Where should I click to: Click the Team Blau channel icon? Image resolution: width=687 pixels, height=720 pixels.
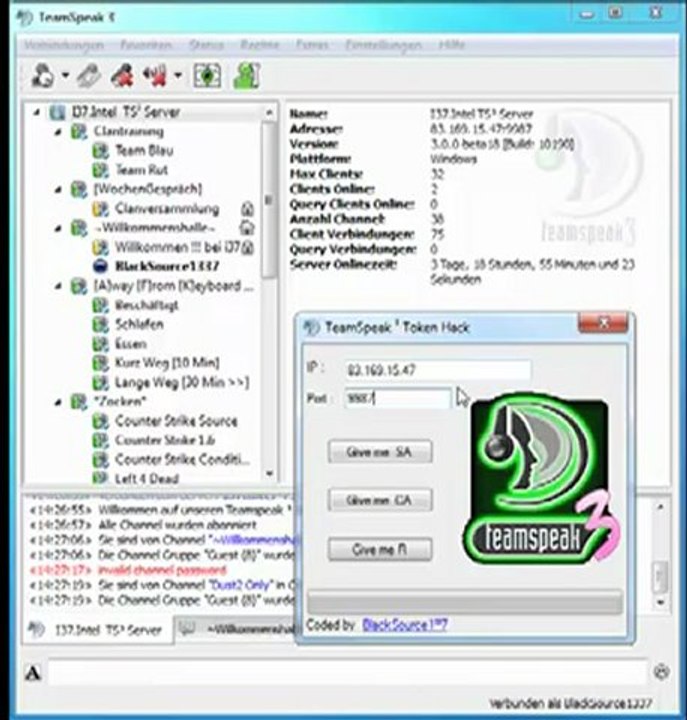pyautogui.click(x=100, y=151)
